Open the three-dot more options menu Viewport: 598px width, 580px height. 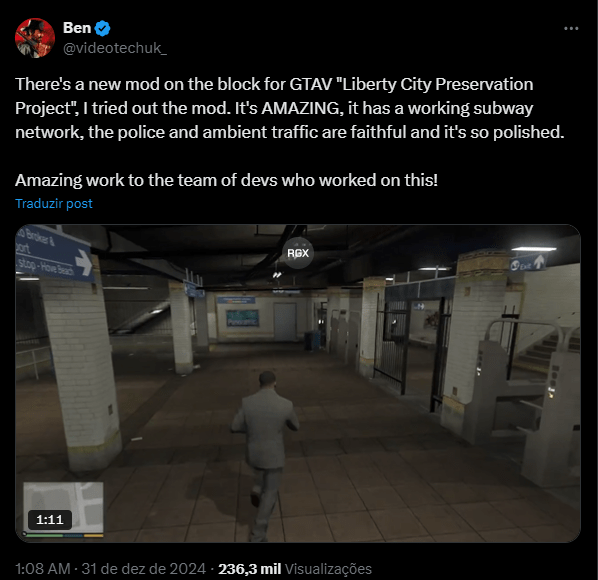[x=571, y=29]
